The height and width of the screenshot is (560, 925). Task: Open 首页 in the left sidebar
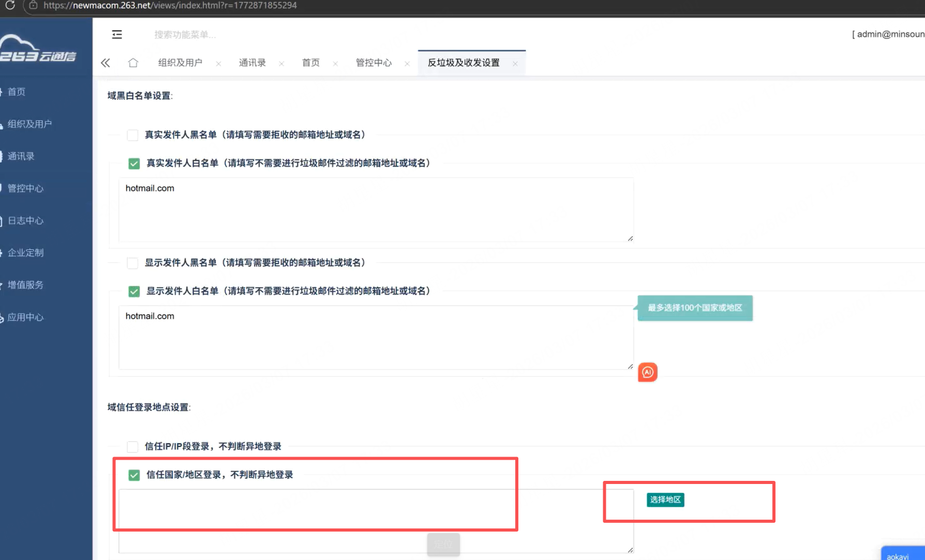(17, 92)
